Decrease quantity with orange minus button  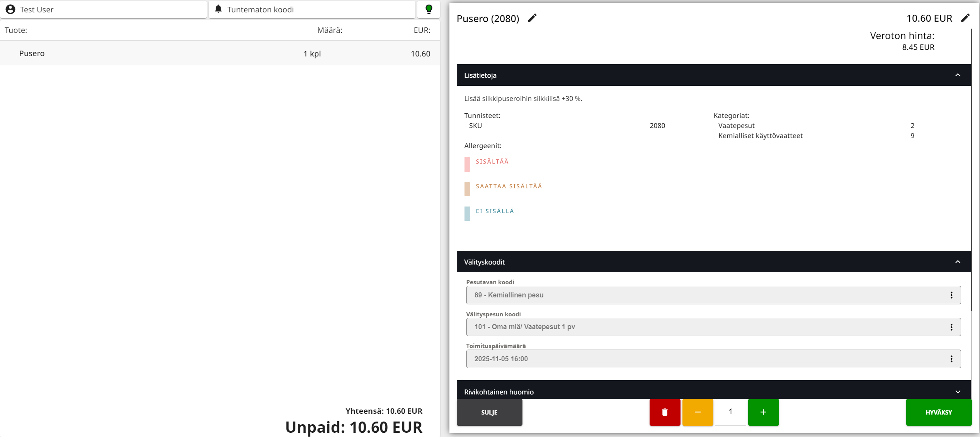[698, 412]
